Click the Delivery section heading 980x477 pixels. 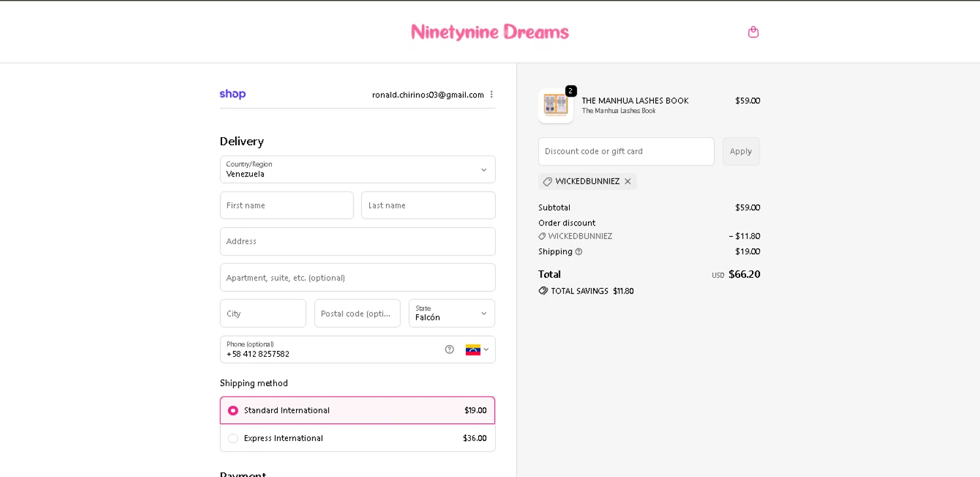pyautogui.click(x=242, y=141)
